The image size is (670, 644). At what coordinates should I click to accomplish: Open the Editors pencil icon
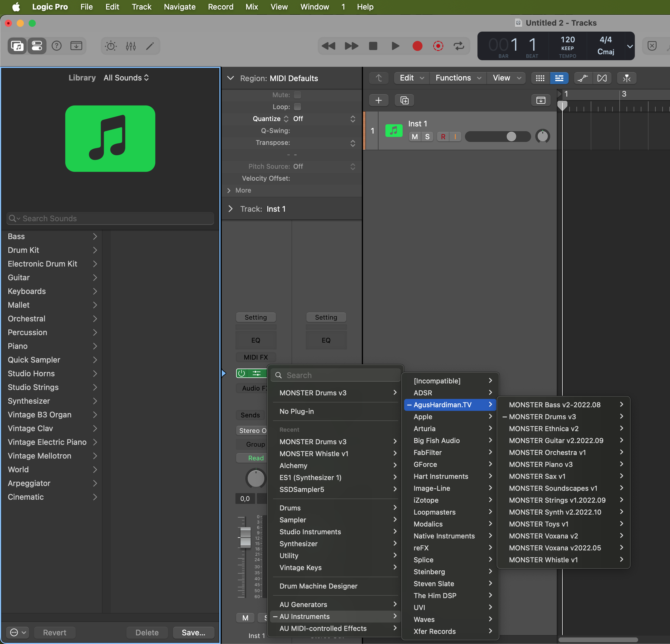[x=150, y=46]
